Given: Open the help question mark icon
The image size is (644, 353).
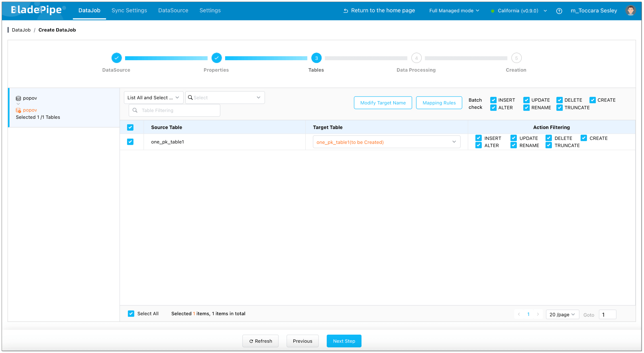Looking at the screenshot, I should (559, 11).
